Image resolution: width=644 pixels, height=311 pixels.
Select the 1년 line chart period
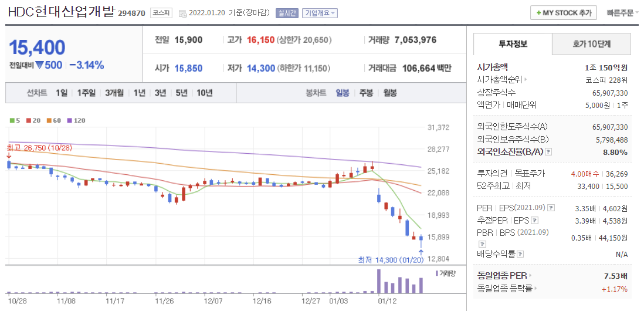tap(139, 93)
